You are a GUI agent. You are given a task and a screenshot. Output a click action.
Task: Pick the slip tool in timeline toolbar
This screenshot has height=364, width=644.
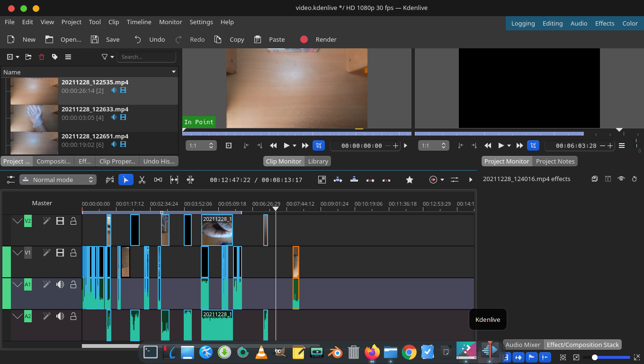tap(174, 180)
